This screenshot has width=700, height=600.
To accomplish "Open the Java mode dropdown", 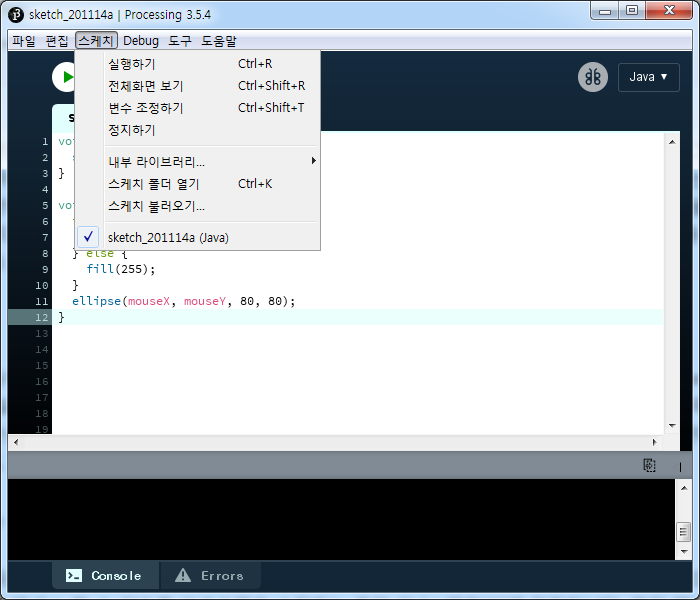I will point(648,77).
